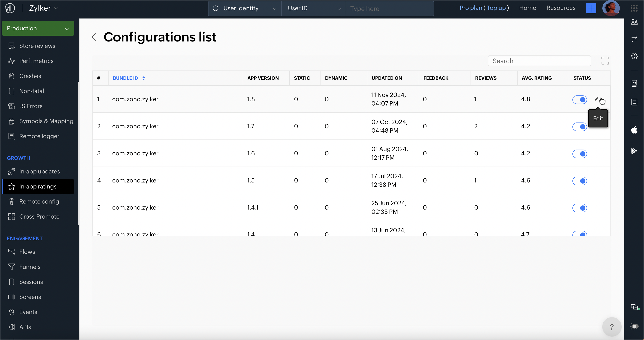
Task: Open the User ID dropdown
Action: coord(314,9)
